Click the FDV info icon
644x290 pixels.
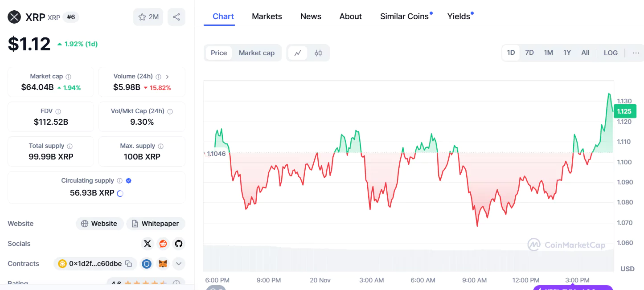tap(58, 111)
